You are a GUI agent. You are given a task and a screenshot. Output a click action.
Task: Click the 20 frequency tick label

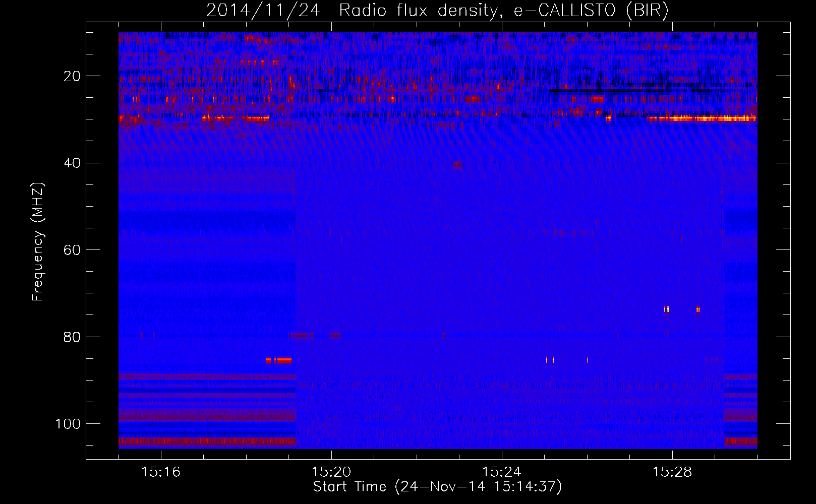72,76
